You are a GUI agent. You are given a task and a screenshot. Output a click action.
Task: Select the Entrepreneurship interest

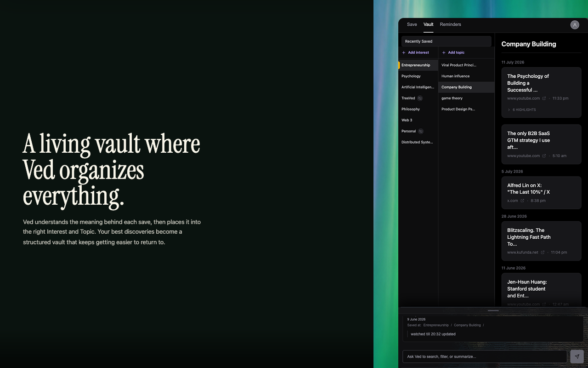tap(418, 65)
